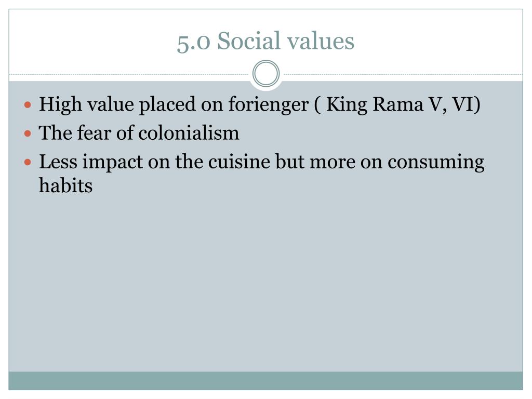Screen dimensions: 532x399
Task: Click the misspelled word 'forienger'
Action: tap(268, 104)
